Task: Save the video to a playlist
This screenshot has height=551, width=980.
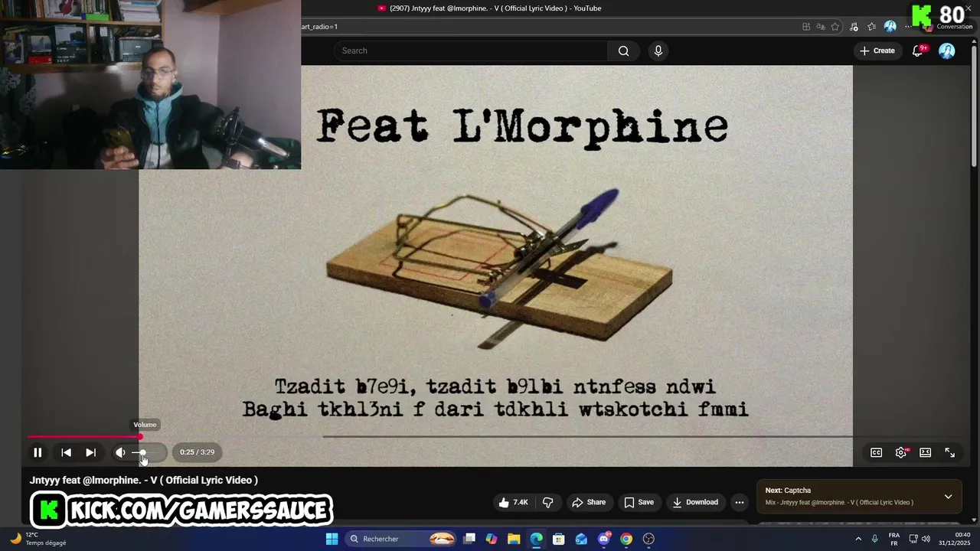Action: click(x=639, y=502)
